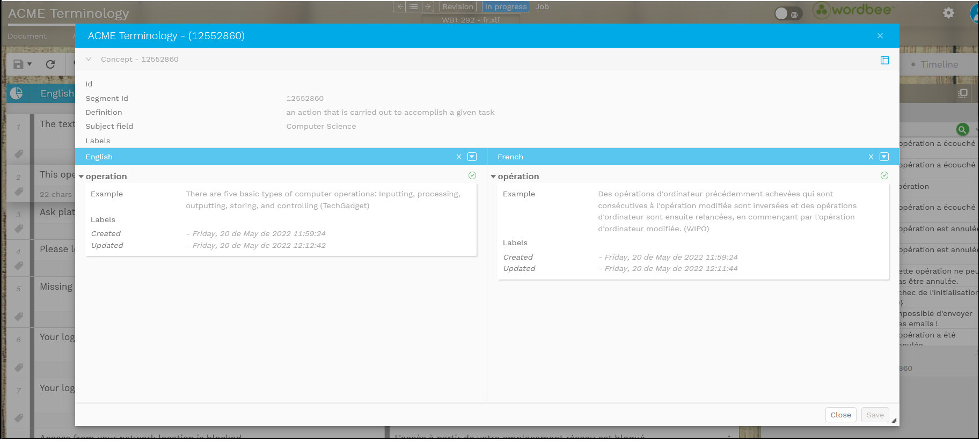This screenshot has width=980, height=441.
Task: Open the French column dropdown menu
Action: pos(884,157)
